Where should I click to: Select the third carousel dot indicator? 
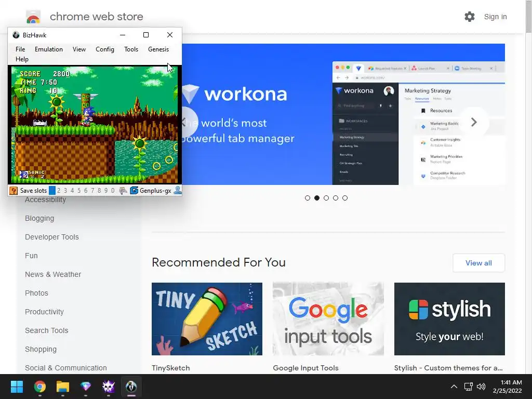[326, 198]
